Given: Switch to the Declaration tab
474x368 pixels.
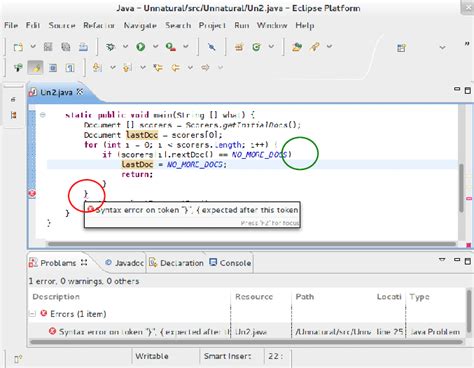Looking at the screenshot, I should [176, 263].
